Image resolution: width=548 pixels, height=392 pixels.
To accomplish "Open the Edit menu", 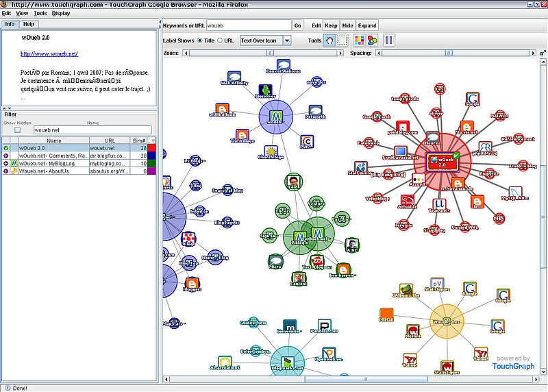I will tap(6, 13).
